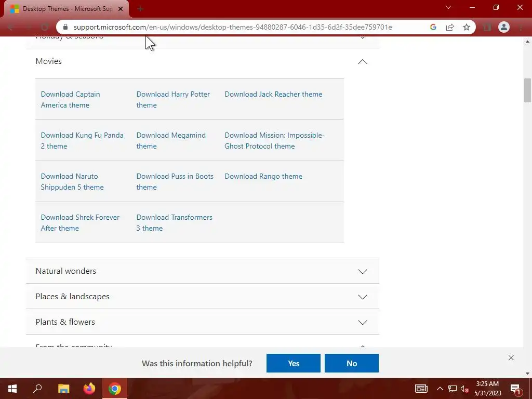Close the Desktop Themes tab
Image resolution: width=532 pixels, height=399 pixels.
(121, 9)
